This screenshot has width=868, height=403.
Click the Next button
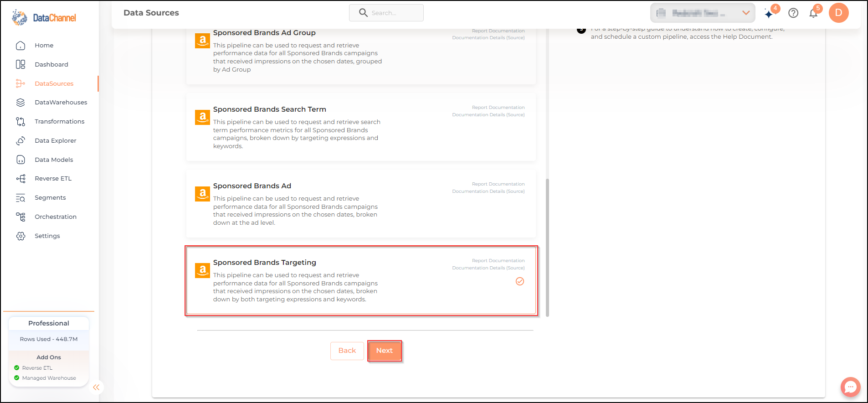pyautogui.click(x=385, y=351)
